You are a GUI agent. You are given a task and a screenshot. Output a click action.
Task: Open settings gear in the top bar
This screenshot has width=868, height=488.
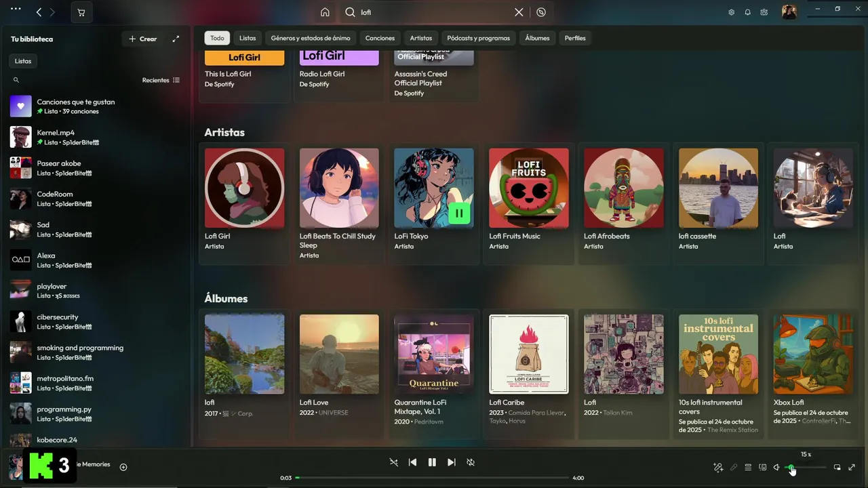pos(731,12)
